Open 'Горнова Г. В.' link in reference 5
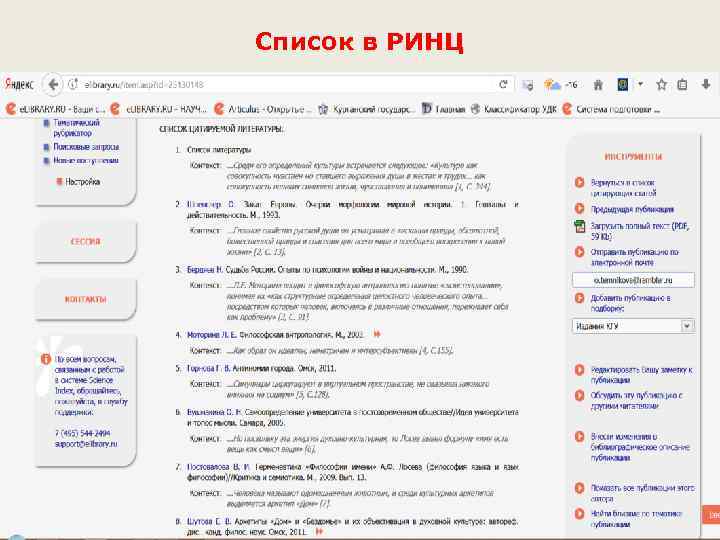Viewport: 720px width, 540px height. [x=208, y=368]
